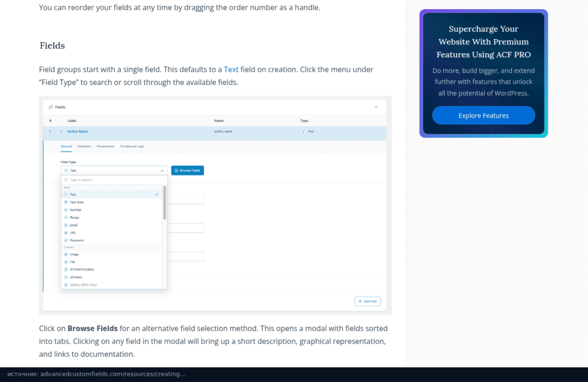Click the Add Field button

[x=367, y=302]
